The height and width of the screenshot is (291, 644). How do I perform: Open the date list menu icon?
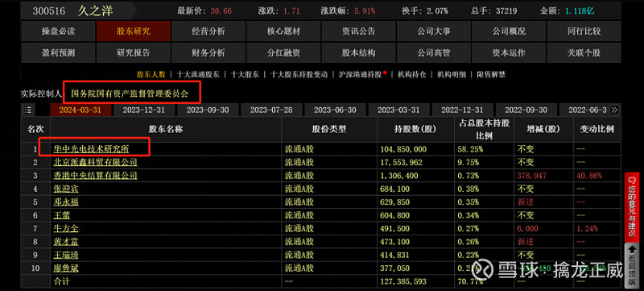click(x=28, y=110)
